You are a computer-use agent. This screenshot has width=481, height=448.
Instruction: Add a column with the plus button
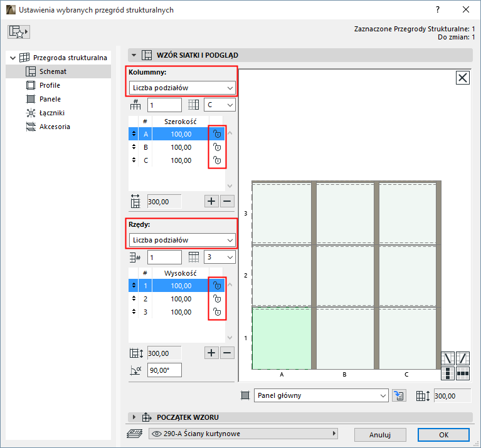click(x=211, y=201)
